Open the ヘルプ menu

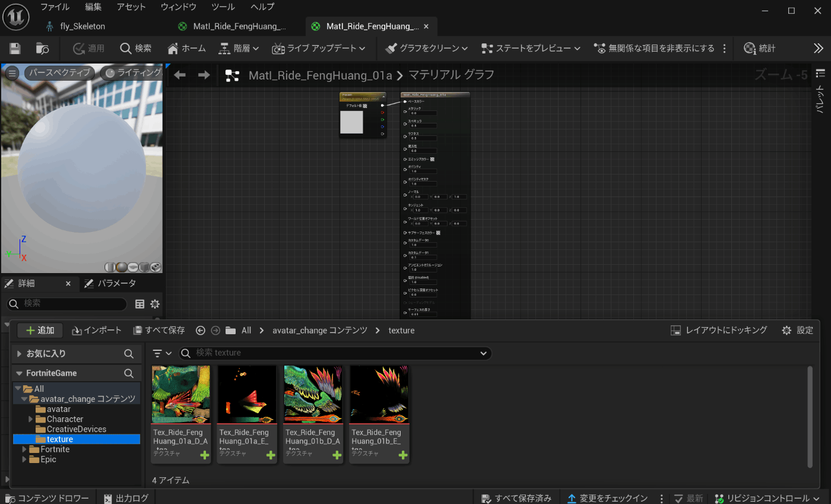[262, 7]
